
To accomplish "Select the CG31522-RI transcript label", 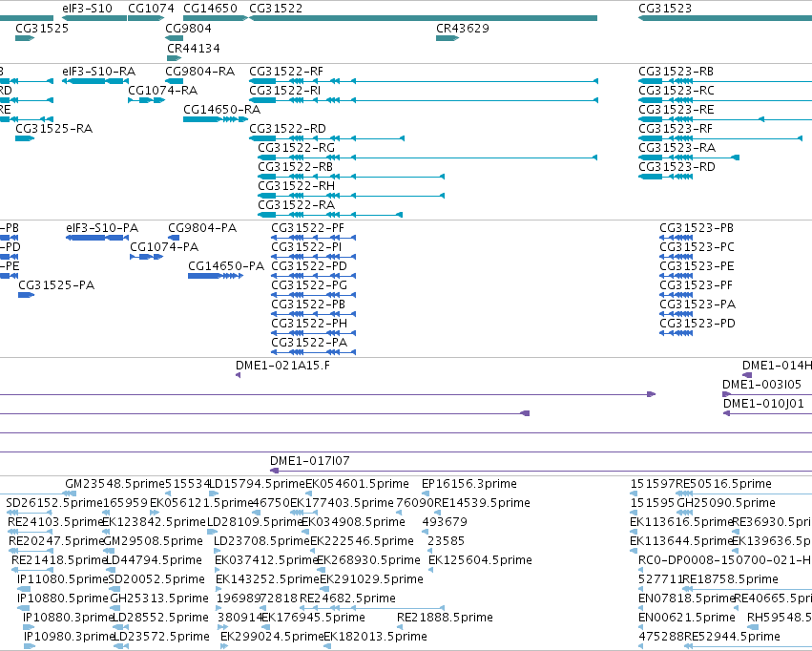I will pos(285,90).
